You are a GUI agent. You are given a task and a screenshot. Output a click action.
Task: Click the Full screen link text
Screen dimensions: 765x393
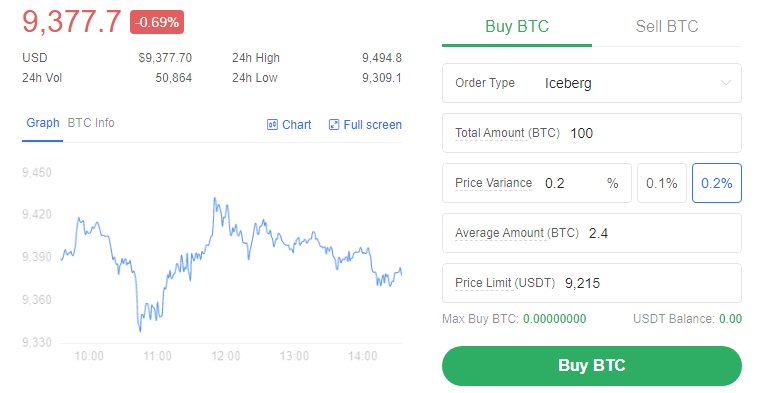373,125
